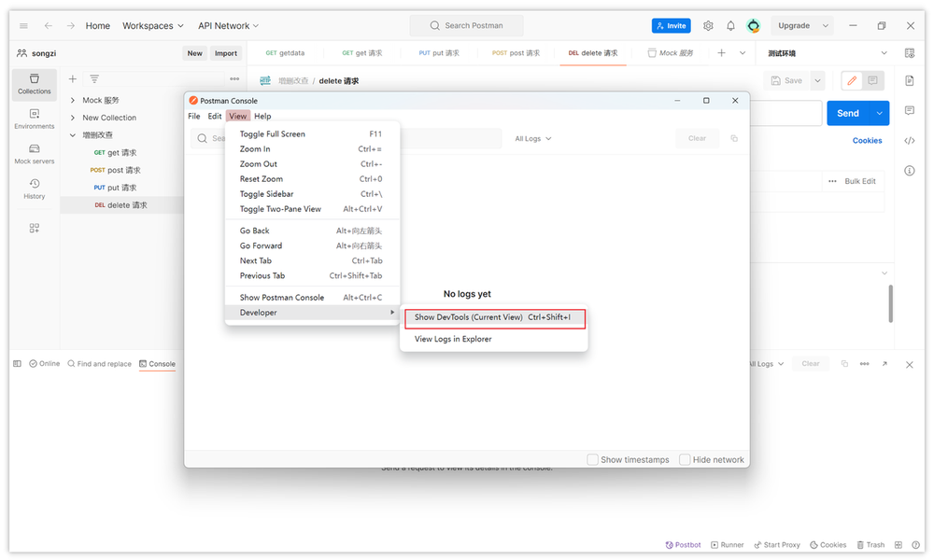Toggle the Console panel in status bar
934x560 pixels.
point(157,364)
